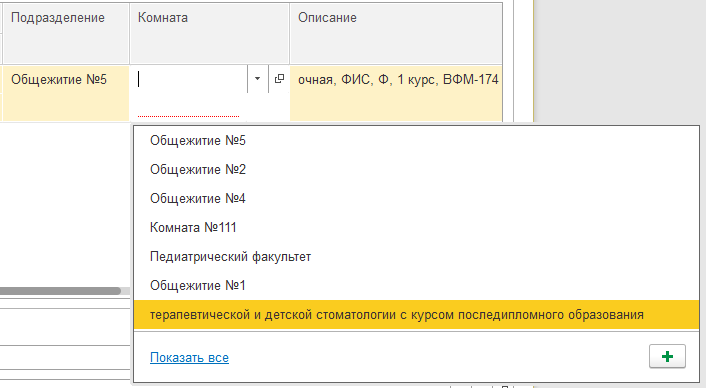Click the Показать все link
This screenshot has width=706, height=388.
[x=189, y=357]
